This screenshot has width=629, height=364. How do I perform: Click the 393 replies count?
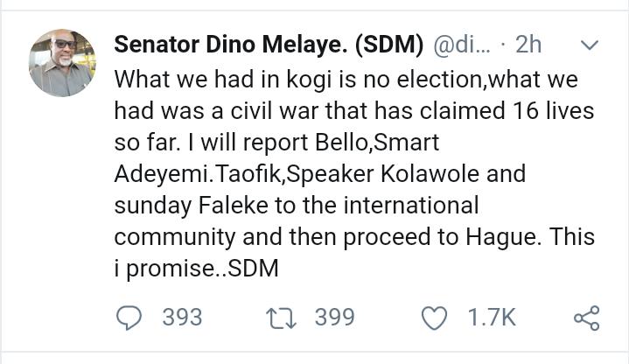click(182, 317)
